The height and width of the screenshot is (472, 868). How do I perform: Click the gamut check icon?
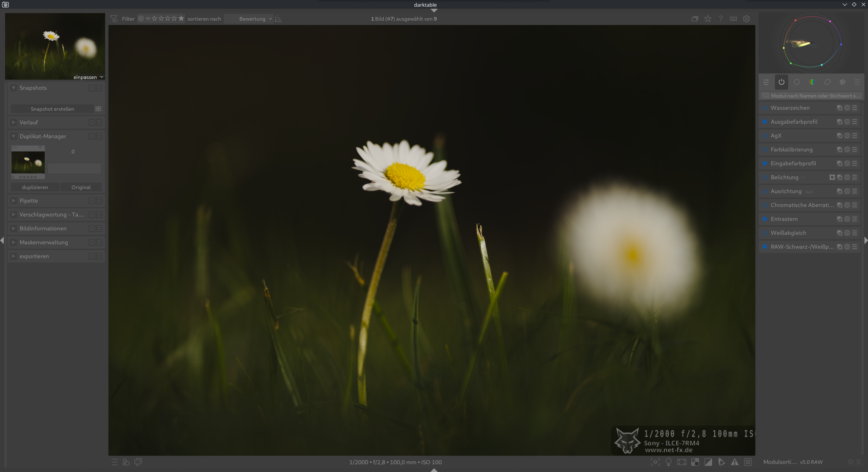[721, 462]
